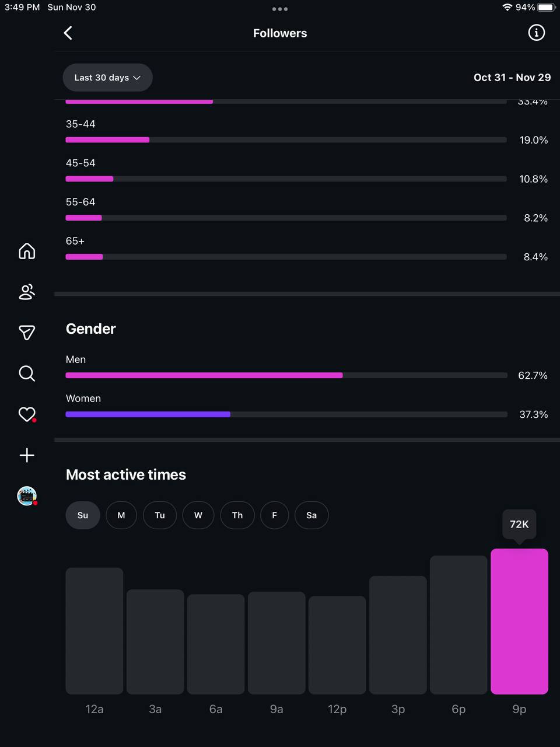
Task: Open the info icon for Followers
Action: pos(536,33)
